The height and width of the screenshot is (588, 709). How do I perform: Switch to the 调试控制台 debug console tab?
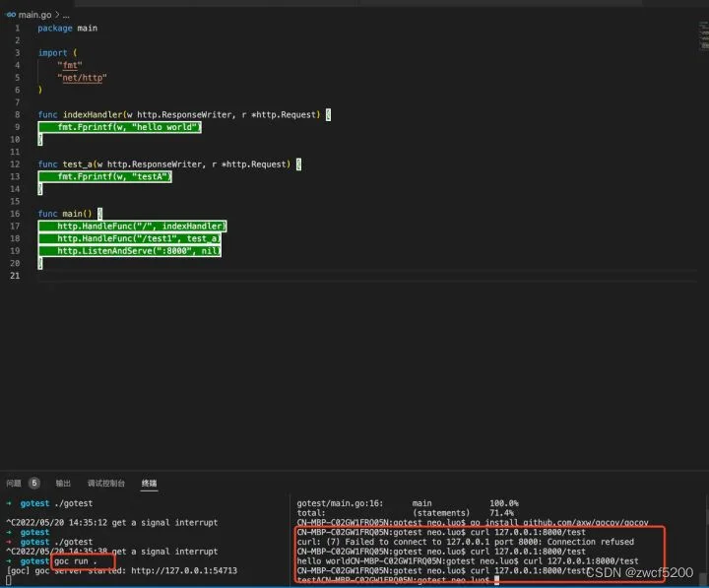(105, 483)
